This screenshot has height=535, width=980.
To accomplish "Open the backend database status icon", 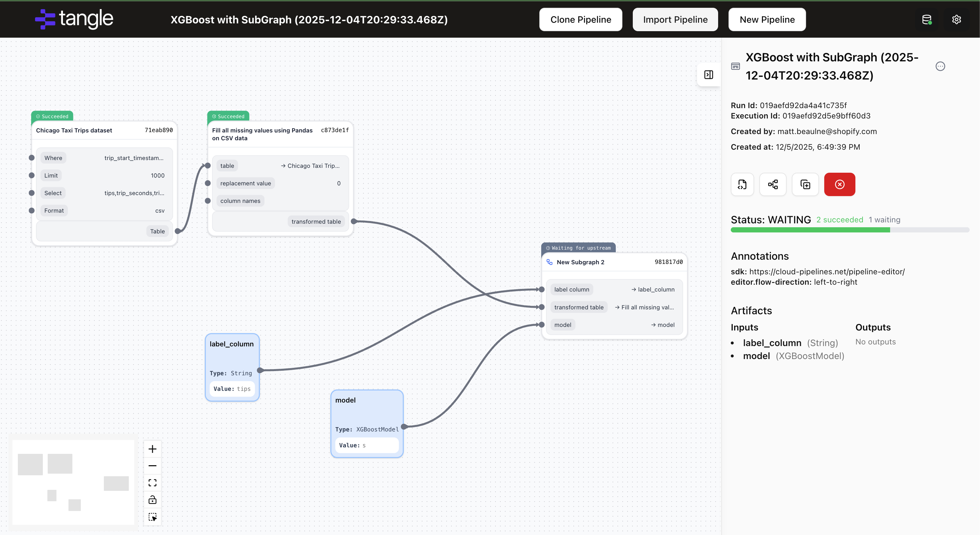I will (926, 19).
